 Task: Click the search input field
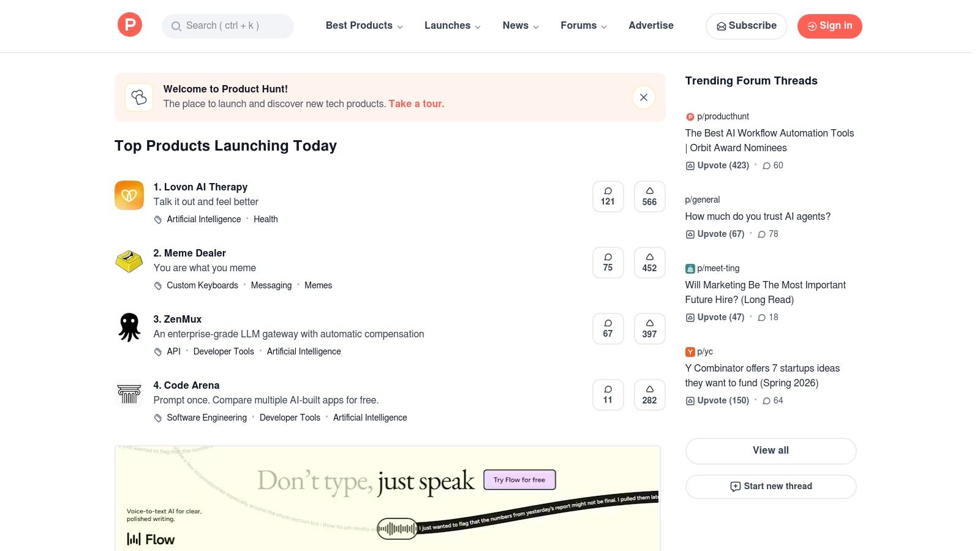pyautogui.click(x=227, y=26)
